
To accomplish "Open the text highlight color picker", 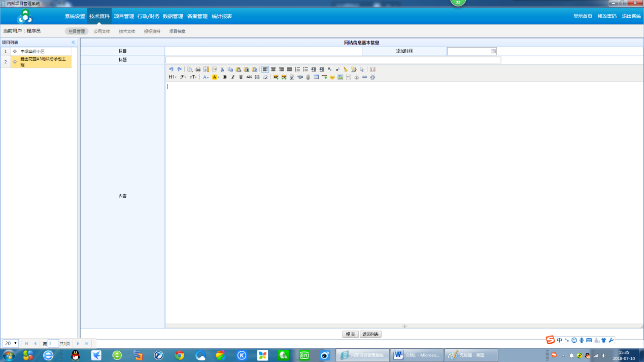I will (x=216, y=77).
